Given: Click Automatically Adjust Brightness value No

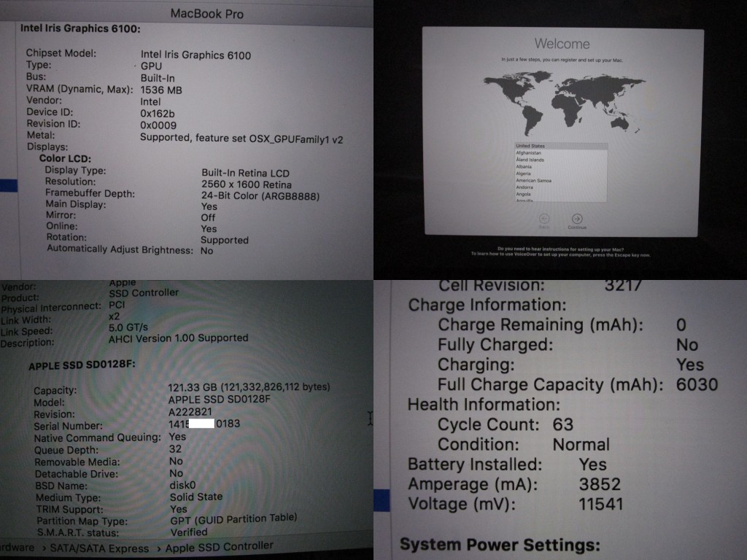Looking at the screenshot, I should (x=206, y=251).
